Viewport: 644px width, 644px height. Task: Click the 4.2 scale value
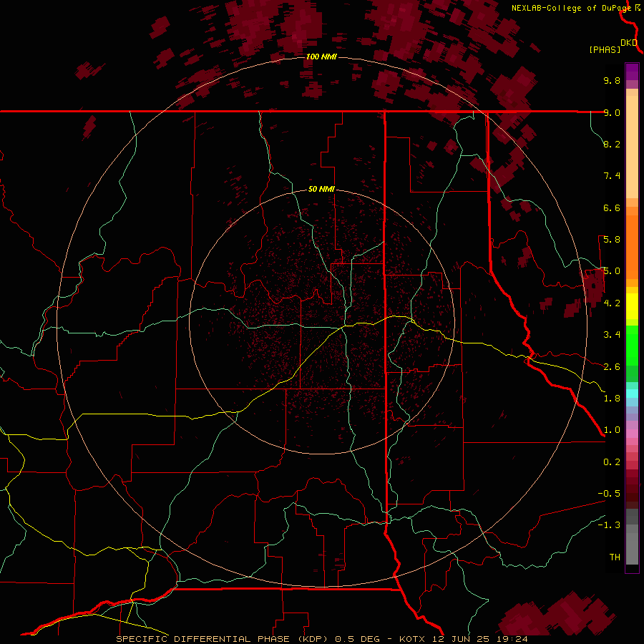point(612,303)
